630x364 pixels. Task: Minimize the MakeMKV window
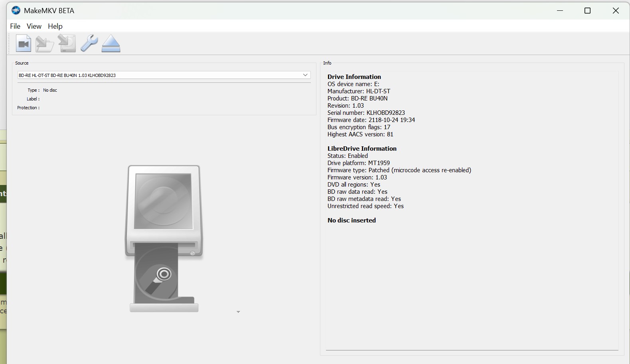560,11
